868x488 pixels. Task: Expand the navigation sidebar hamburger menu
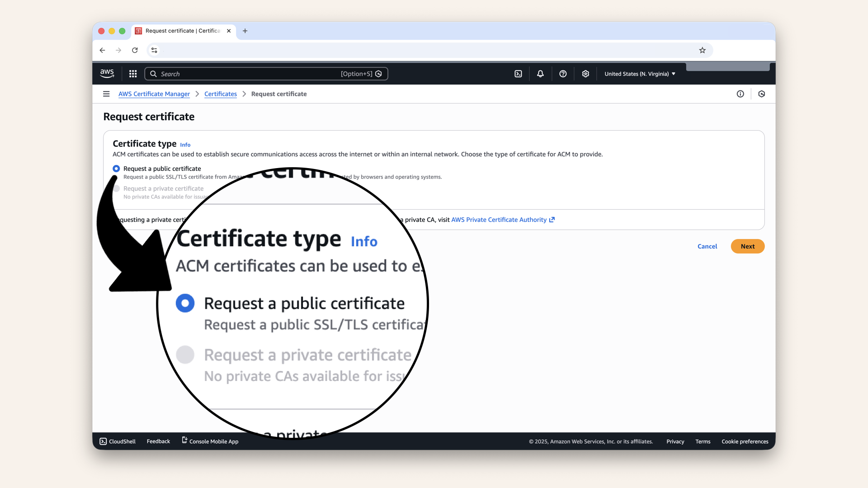[106, 94]
